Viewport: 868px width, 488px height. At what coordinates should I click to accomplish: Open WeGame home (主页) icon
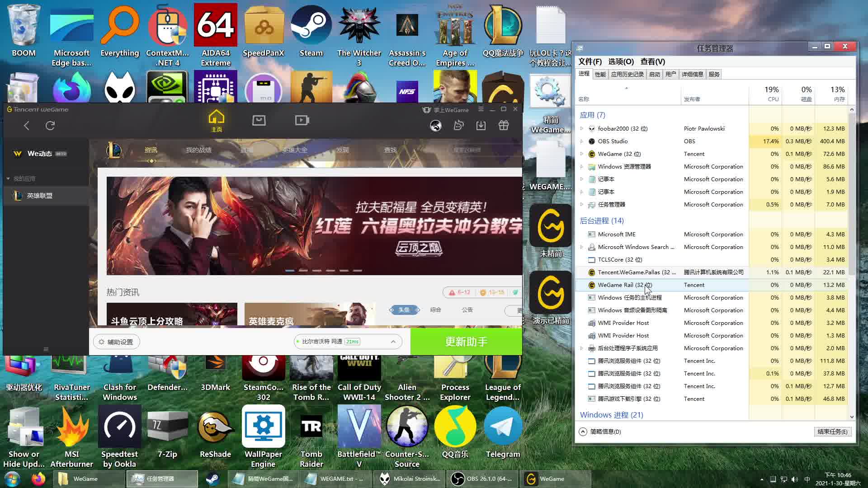point(217,121)
